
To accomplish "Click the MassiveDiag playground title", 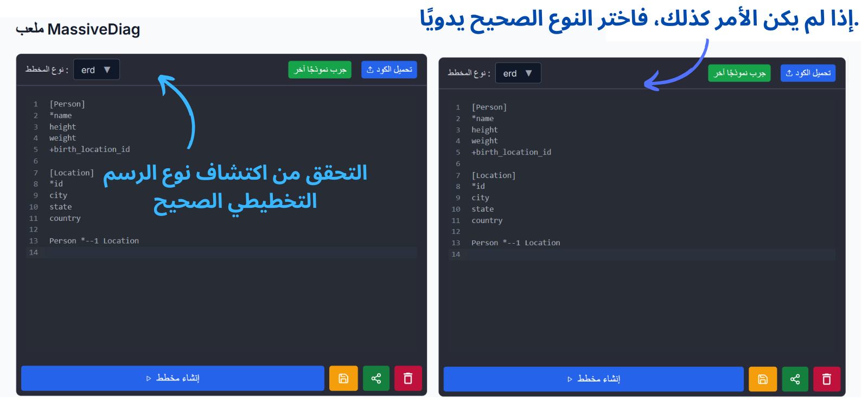I will (78, 29).
